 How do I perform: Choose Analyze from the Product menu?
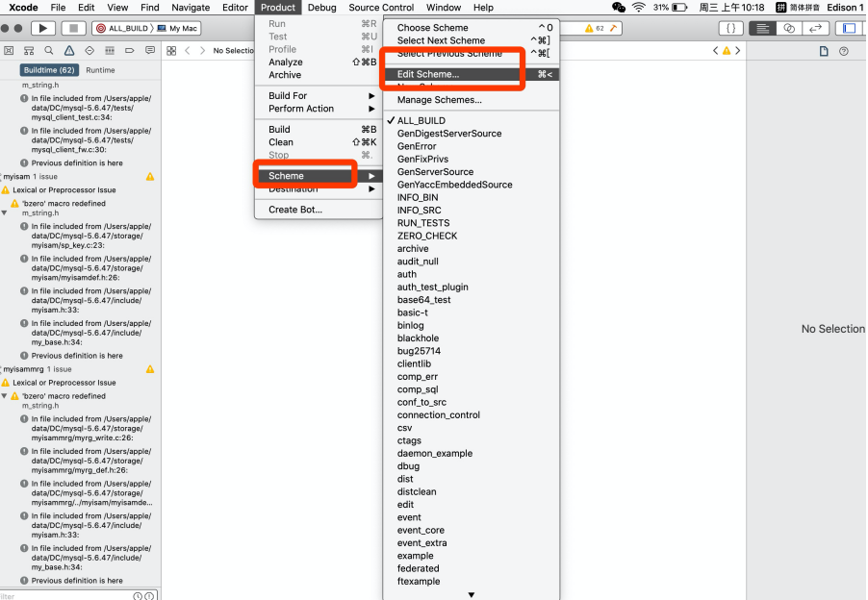click(319, 62)
